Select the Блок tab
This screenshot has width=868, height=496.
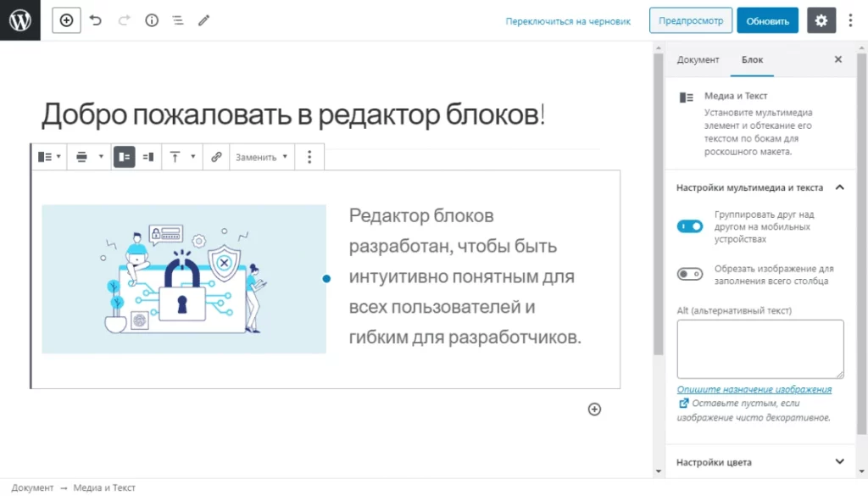(x=753, y=59)
